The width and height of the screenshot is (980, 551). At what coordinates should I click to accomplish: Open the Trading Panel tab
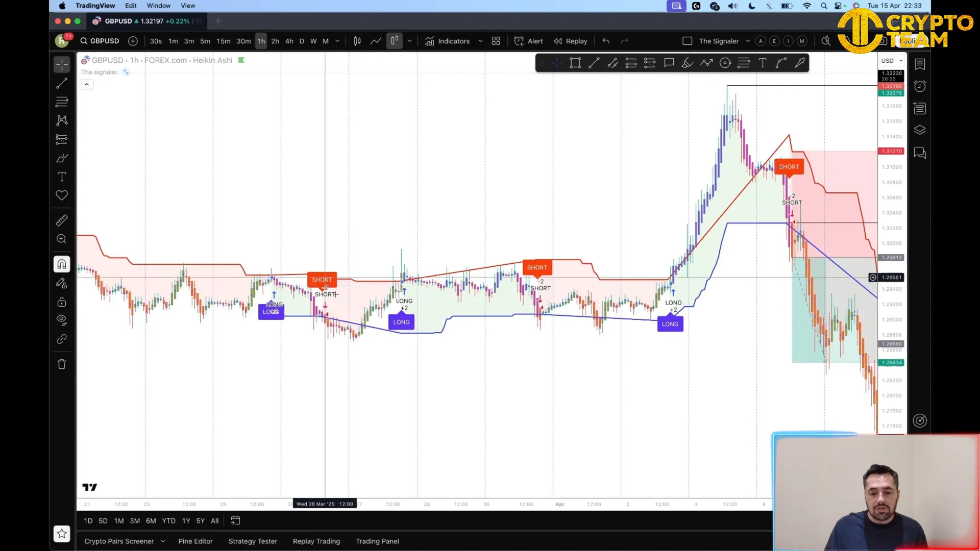coord(377,541)
